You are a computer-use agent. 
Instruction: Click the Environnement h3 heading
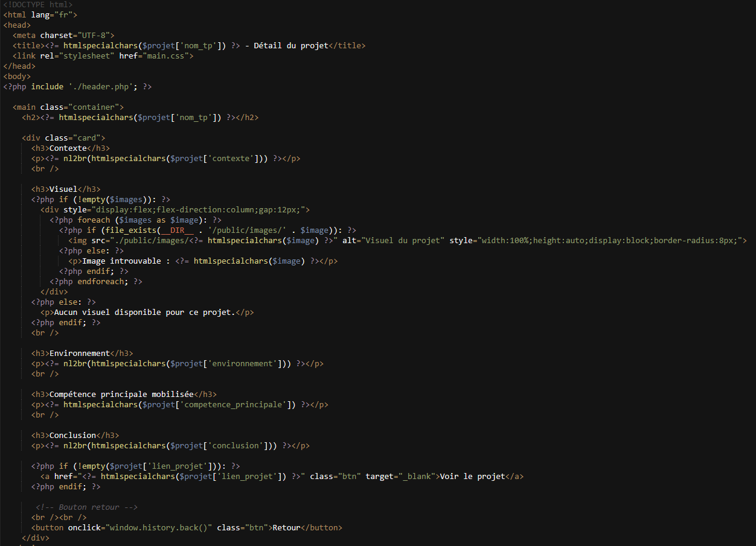pos(82,354)
